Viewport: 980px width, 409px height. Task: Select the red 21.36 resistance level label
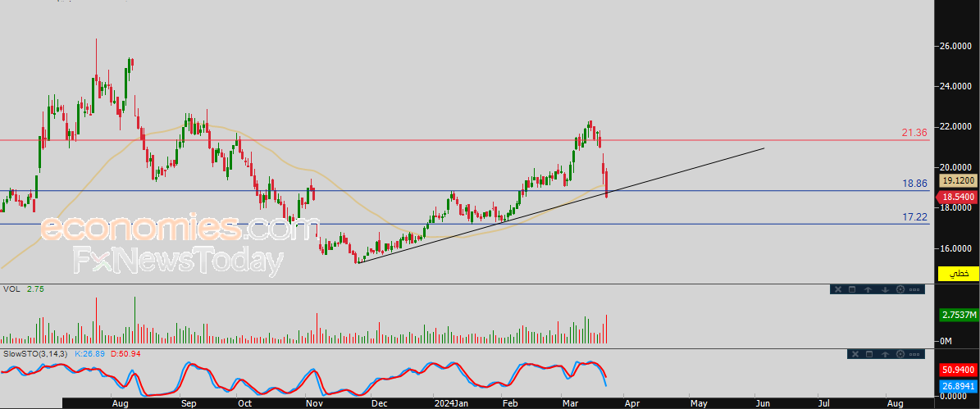tap(914, 133)
